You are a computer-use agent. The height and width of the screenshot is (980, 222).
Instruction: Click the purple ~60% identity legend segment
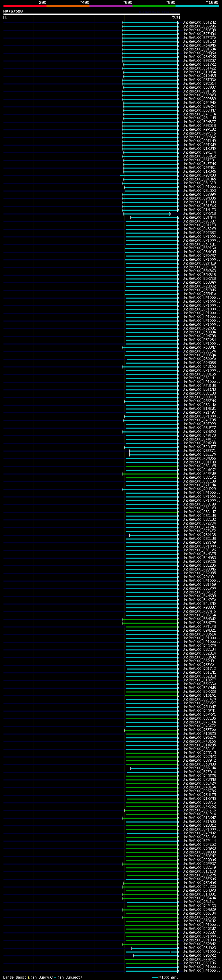point(111,6)
